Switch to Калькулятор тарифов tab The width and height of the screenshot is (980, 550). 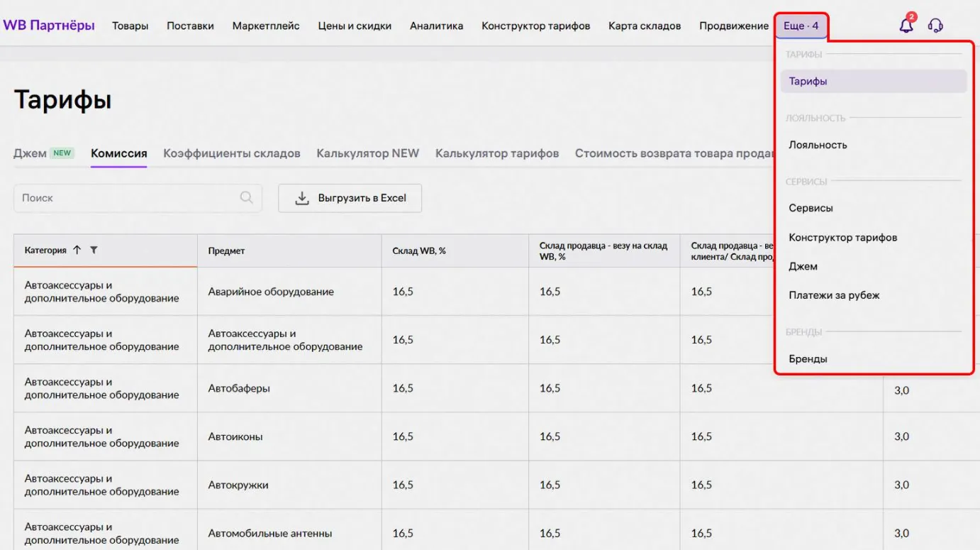(497, 153)
